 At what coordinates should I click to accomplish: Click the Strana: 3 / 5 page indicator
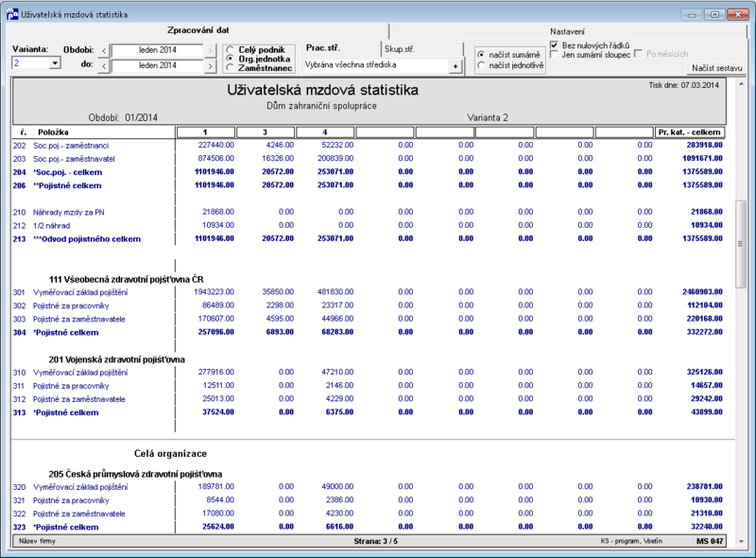pyautogui.click(x=375, y=541)
